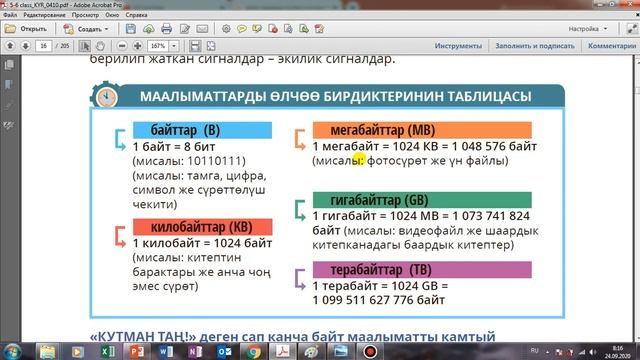This screenshot has width=640, height=360.
Task: Click the delete page toolbar icon
Action: click(x=273, y=29)
